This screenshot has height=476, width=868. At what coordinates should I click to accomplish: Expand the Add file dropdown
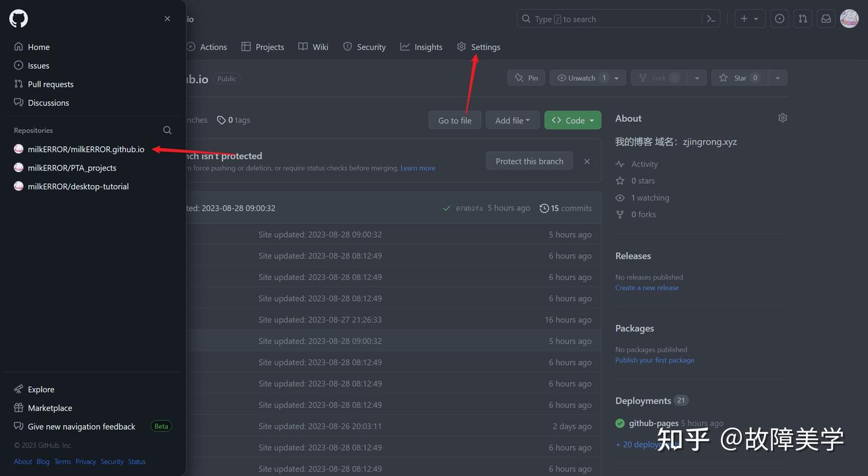tap(512, 120)
